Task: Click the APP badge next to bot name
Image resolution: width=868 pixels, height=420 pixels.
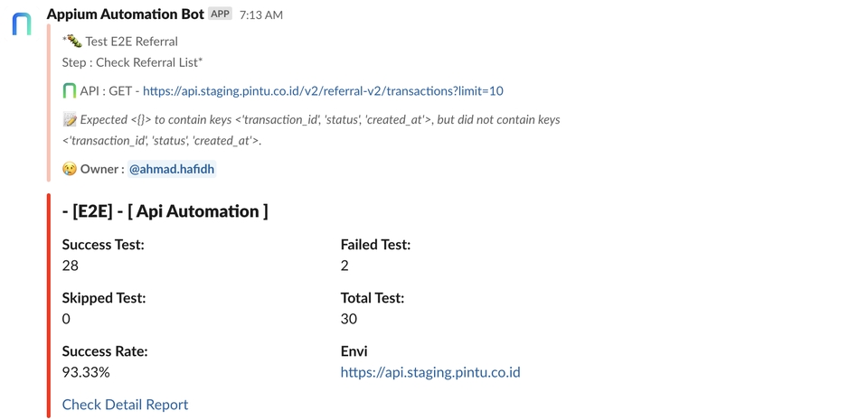Action: [220, 14]
